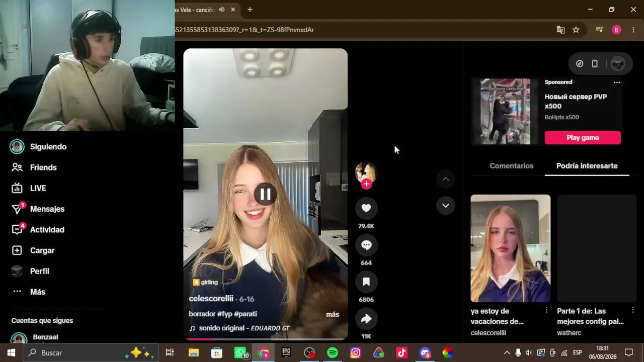Launch WhatsApp from the taskbar
This screenshot has height=362, width=644.
coord(240,353)
